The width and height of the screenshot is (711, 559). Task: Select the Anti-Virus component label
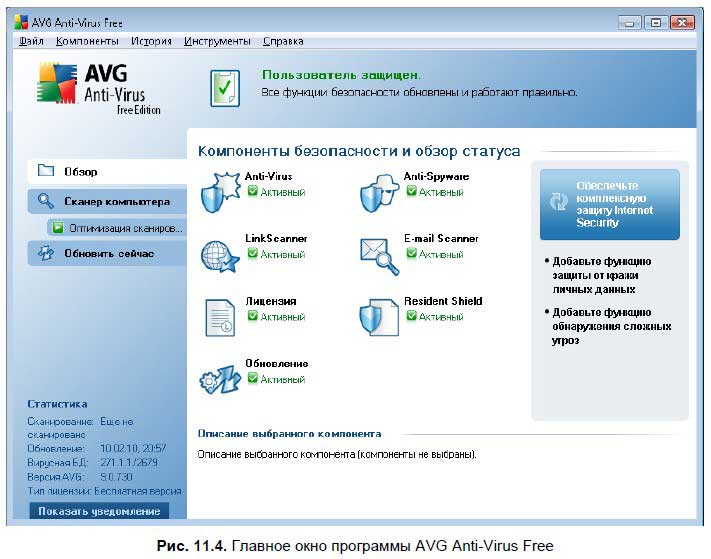[x=268, y=176]
